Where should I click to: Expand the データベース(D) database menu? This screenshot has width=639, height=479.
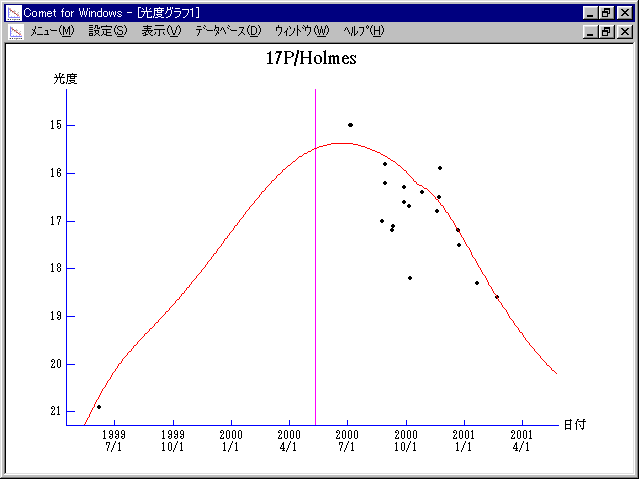point(228,31)
